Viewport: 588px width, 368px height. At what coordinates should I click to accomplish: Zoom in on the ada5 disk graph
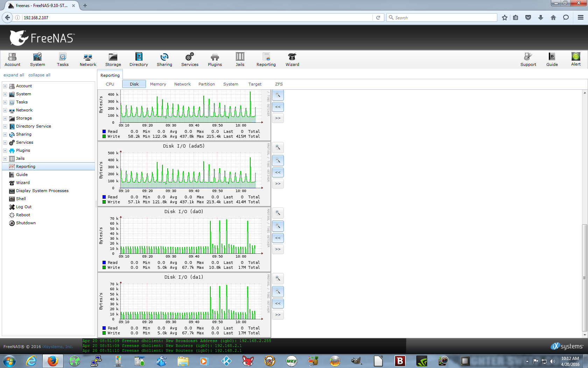278,148
